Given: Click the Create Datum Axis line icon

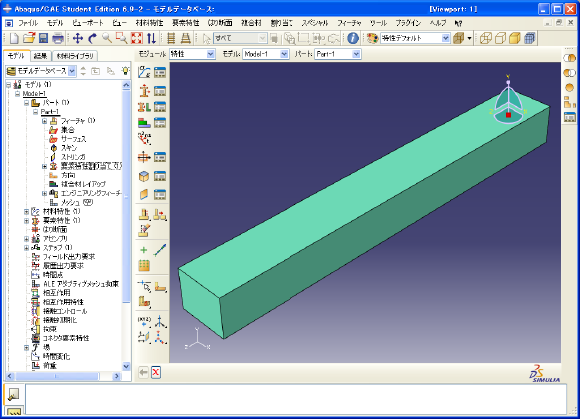Looking at the screenshot, I should [160, 250].
